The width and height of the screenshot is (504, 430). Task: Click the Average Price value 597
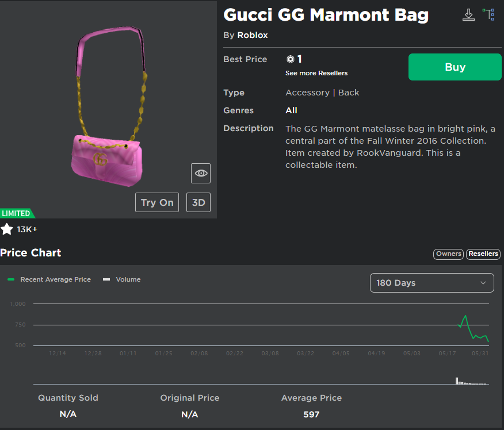[311, 414]
